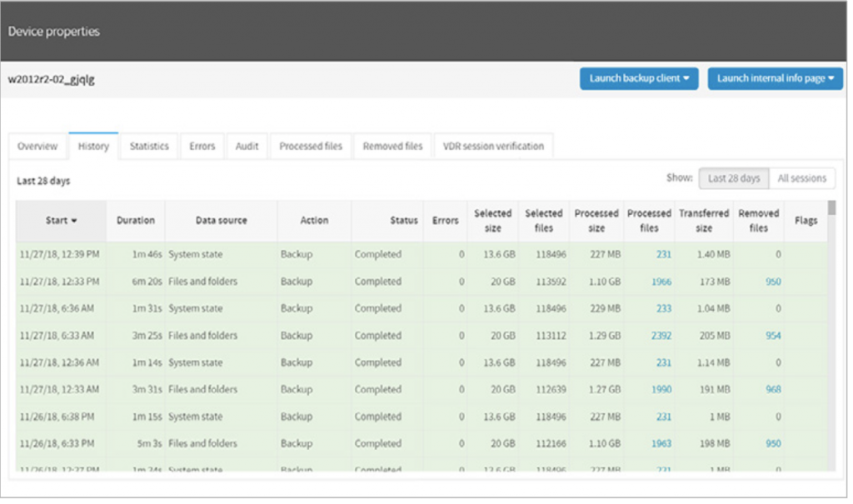Expand Launch internal info page menu
This screenshot has width=853, height=504.
(x=775, y=78)
